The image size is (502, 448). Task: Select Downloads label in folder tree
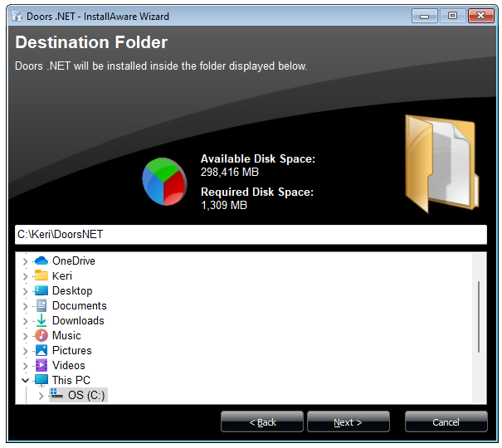pyautogui.click(x=78, y=320)
